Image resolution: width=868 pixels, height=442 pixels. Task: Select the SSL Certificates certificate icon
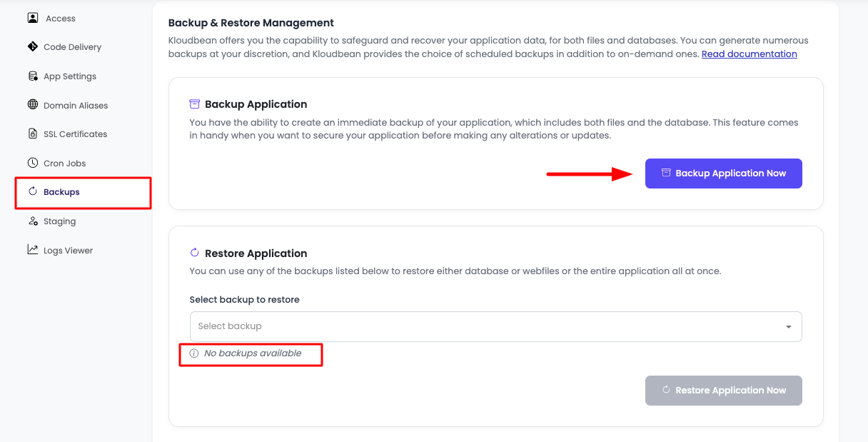coord(33,134)
